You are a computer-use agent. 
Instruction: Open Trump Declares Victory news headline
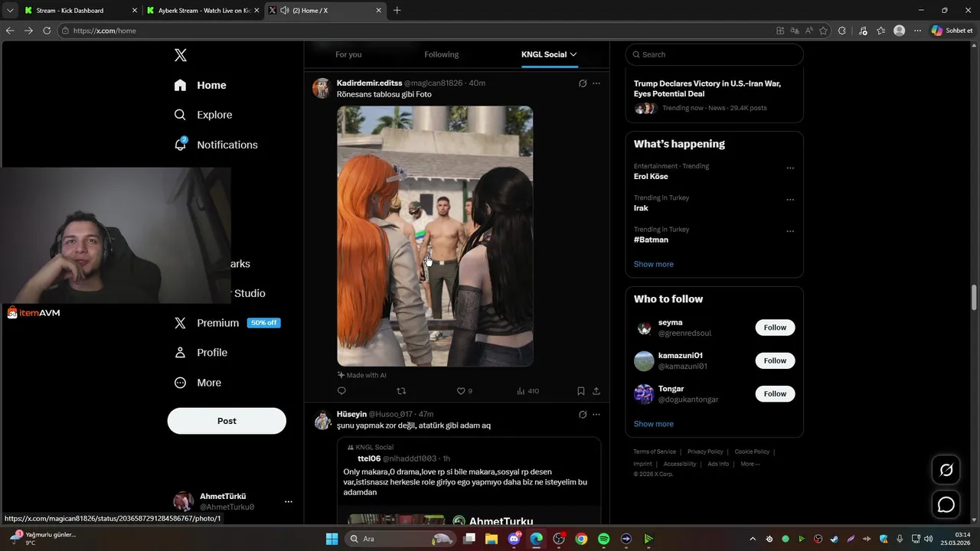pyautogui.click(x=707, y=89)
